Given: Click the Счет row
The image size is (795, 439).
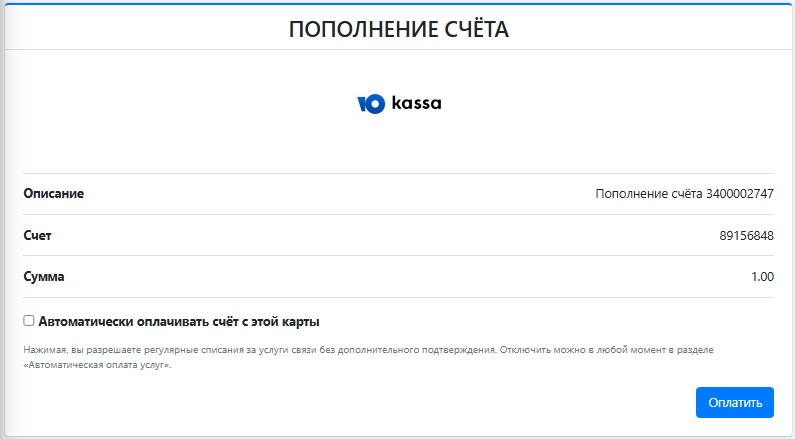Looking at the screenshot, I should click(399, 235).
